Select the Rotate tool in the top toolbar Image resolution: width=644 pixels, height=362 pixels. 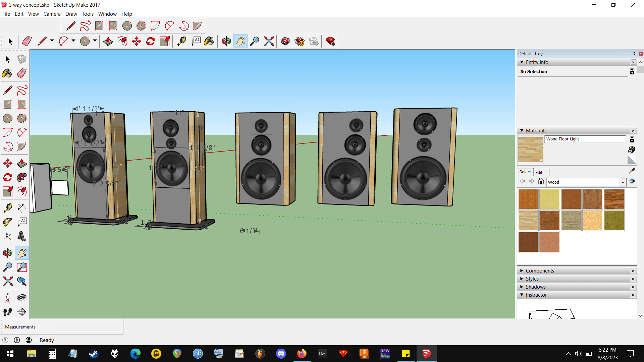151,41
